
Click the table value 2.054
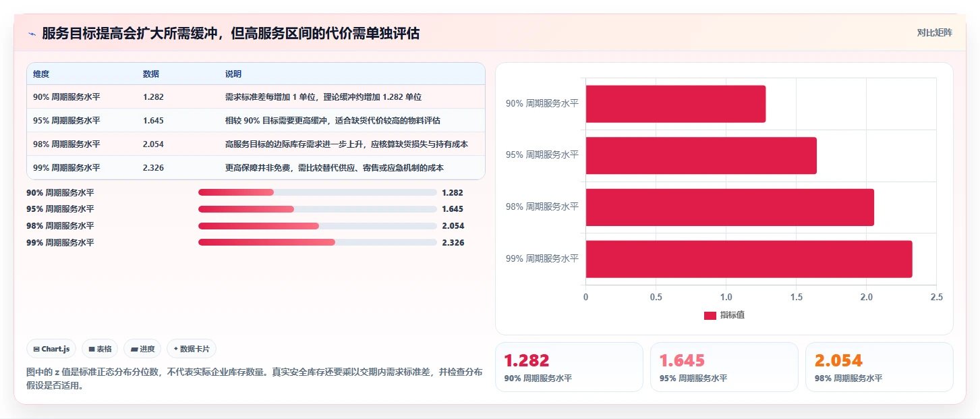click(153, 144)
